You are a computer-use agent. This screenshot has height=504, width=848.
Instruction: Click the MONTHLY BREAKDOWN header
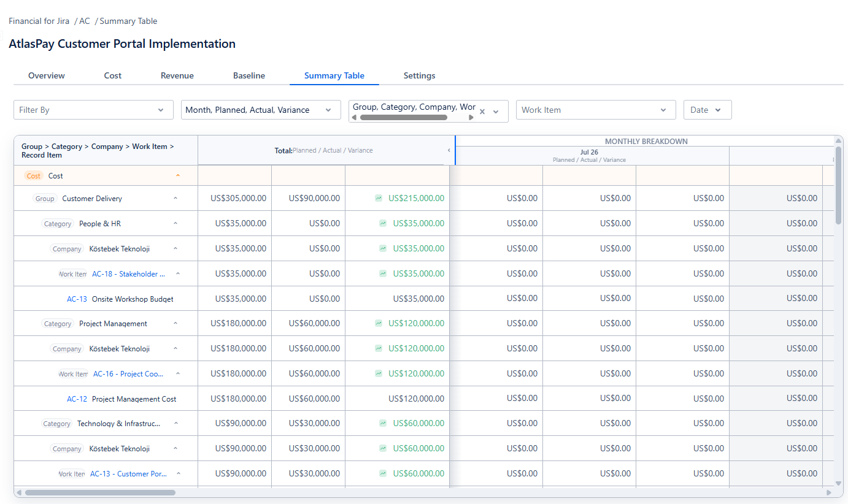[x=646, y=141]
